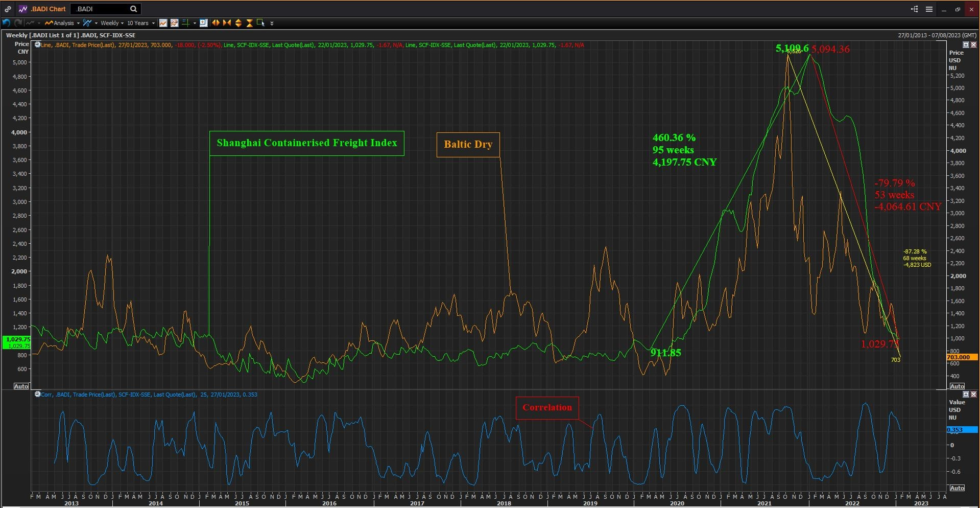This screenshot has width=980, height=508.
Task: Activate the green crosshair tool
Action: pyautogui.click(x=186, y=23)
